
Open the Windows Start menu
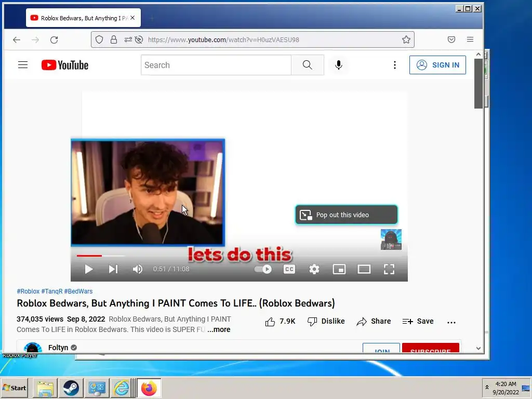[14, 388]
